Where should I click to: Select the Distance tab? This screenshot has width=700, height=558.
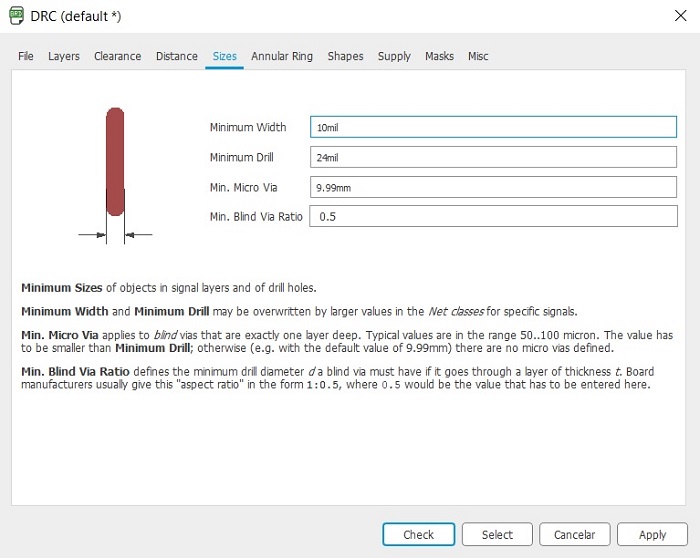[177, 56]
